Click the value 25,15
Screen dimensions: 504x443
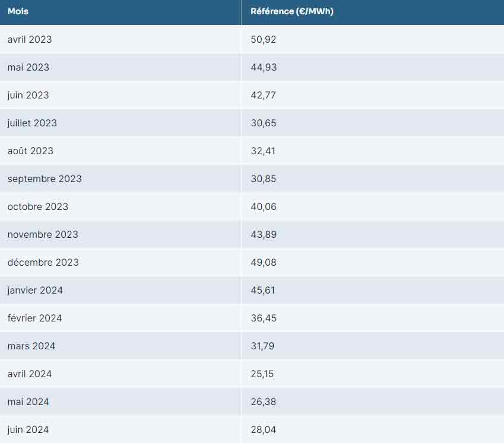(x=262, y=374)
